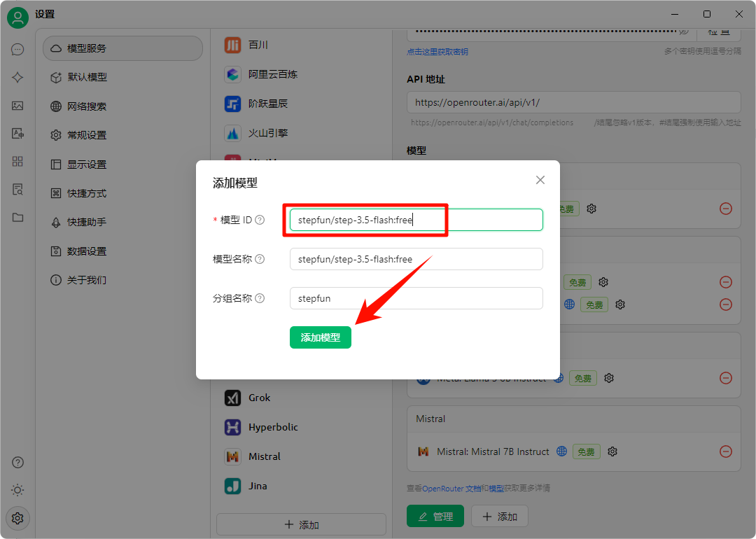Select the 阿里云百炼 provider
Screen dimensions: 756x539
pos(301,74)
